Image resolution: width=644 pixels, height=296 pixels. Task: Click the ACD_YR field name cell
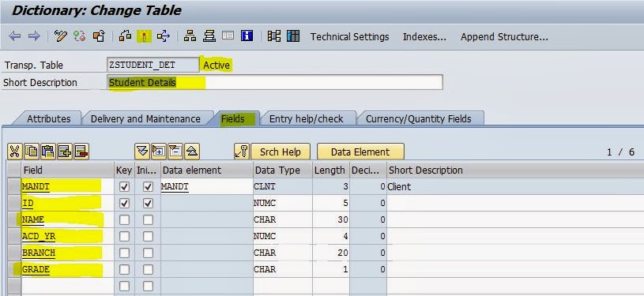click(x=67, y=237)
